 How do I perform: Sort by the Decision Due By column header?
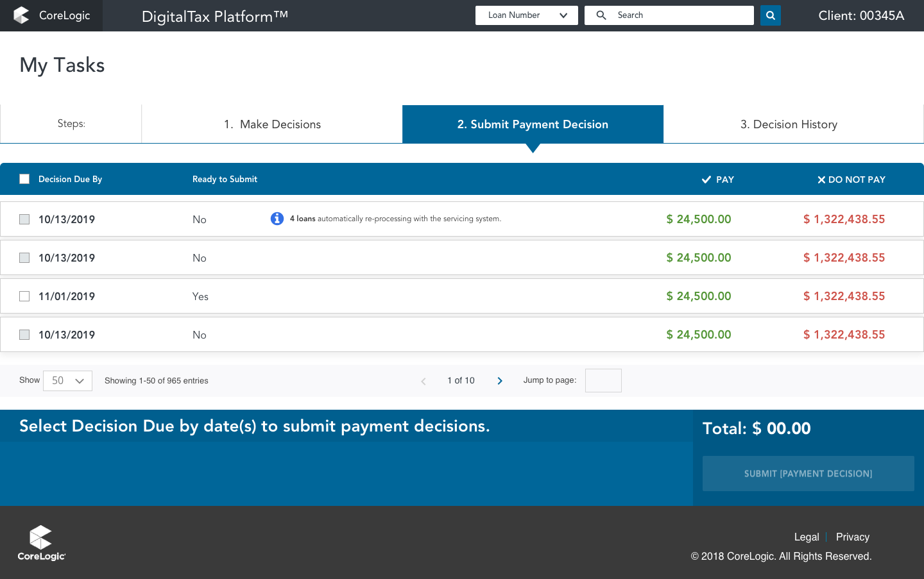(x=70, y=180)
